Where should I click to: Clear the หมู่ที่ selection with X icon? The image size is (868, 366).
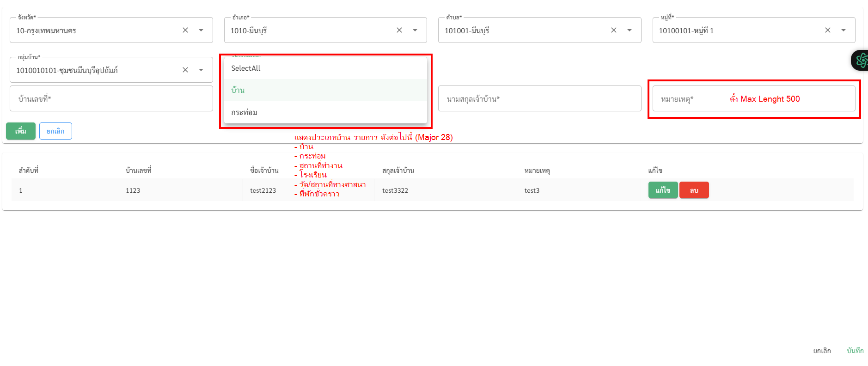click(828, 30)
